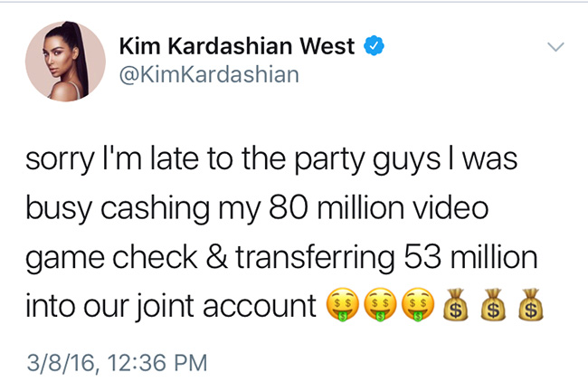Open Kim Kardashian West's profile photo
Viewport: 588px width, 392px height.
tap(63, 61)
